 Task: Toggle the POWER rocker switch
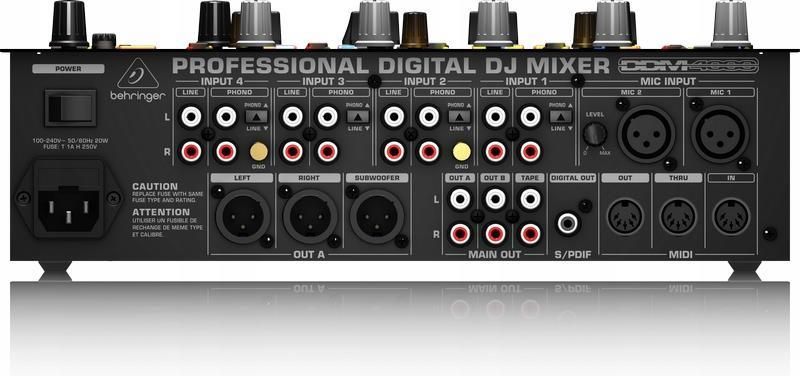[x=70, y=108]
